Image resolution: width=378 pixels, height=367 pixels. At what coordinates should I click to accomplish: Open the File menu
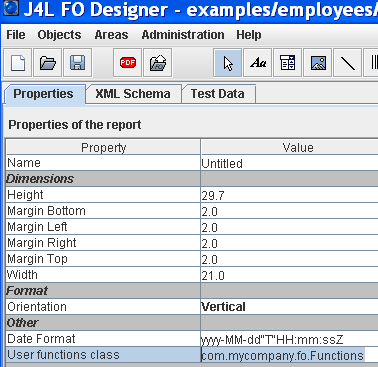[x=16, y=35]
